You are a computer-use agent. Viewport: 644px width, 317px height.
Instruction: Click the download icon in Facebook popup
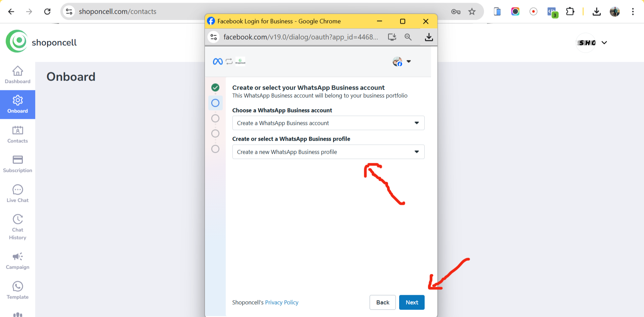coord(429,37)
